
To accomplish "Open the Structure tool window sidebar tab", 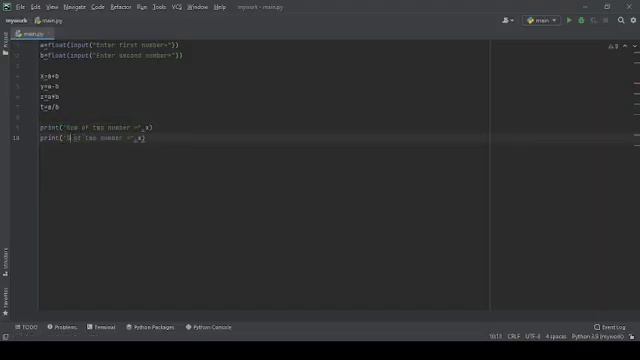I will (5, 262).
